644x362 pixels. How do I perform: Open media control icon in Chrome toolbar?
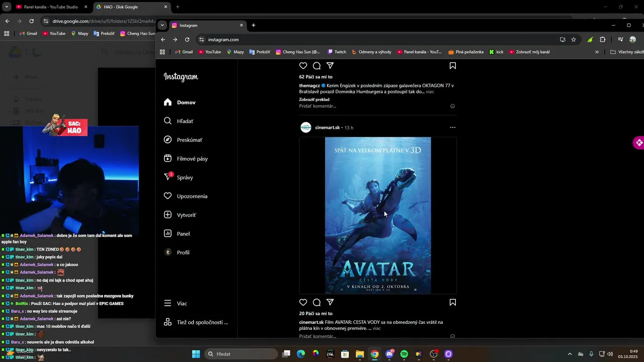tap(620, 40)
